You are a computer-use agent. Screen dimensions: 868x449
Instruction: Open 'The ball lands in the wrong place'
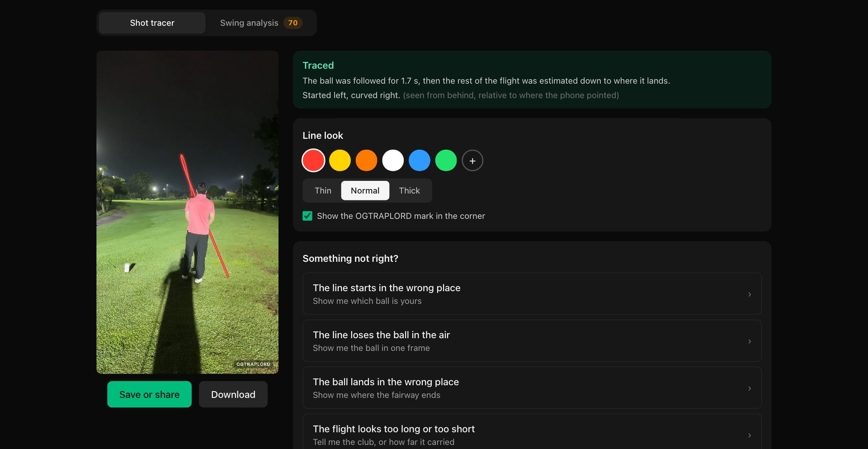(532, 388)
